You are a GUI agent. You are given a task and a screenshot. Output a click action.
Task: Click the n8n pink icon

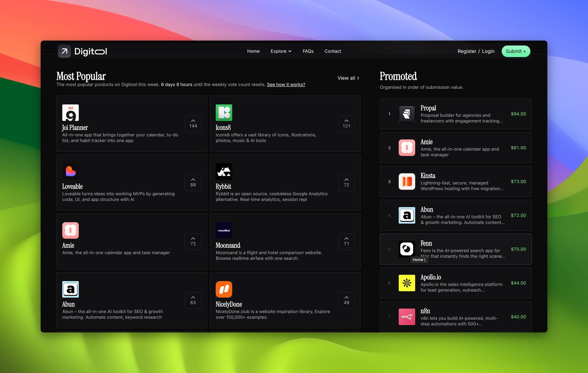tap(407, 317)
